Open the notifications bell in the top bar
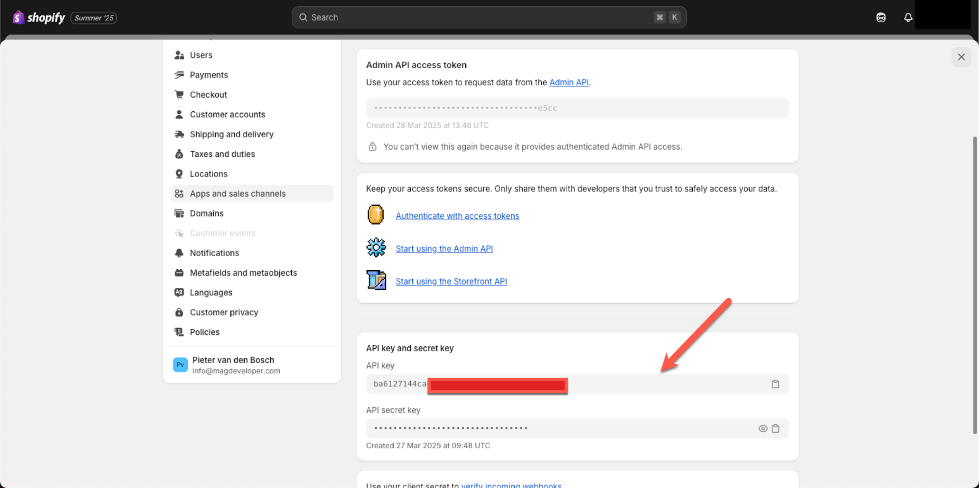 tap(908, 17)
